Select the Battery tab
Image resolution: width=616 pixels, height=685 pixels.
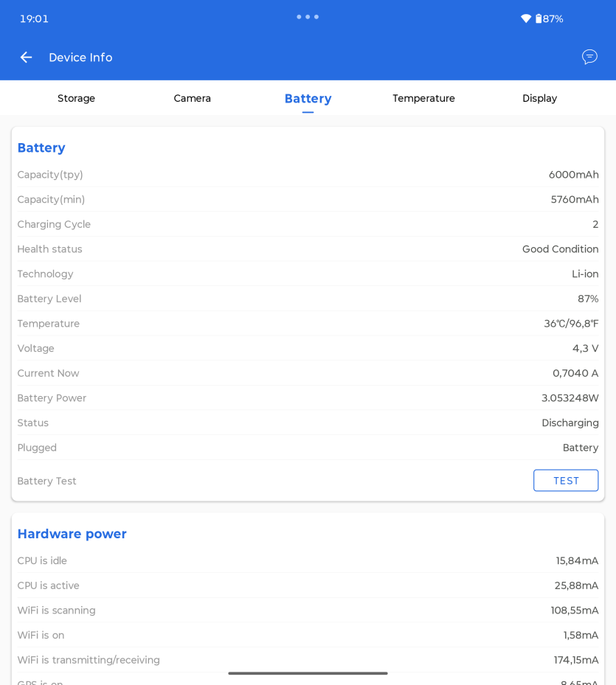pos(308,99)
